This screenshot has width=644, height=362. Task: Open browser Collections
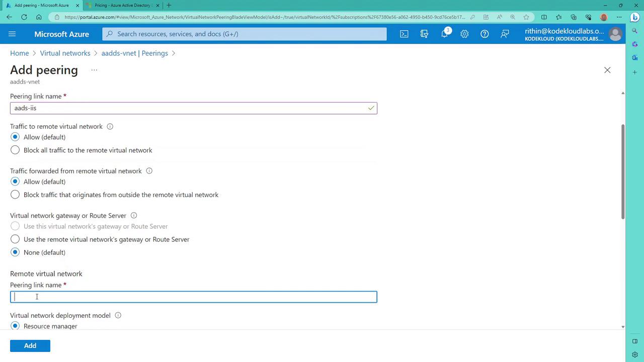tap(574, 17)
